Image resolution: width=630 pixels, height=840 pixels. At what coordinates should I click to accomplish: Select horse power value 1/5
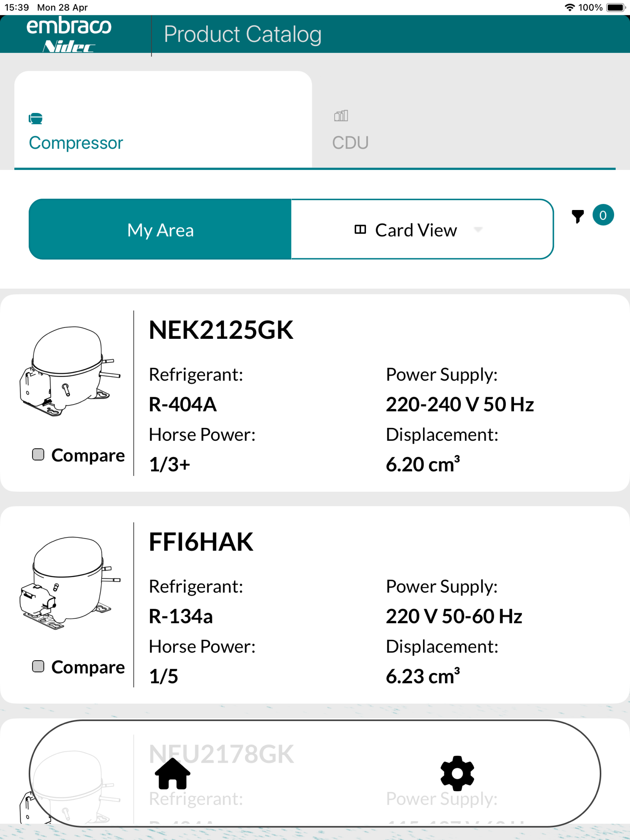(164, 676)
